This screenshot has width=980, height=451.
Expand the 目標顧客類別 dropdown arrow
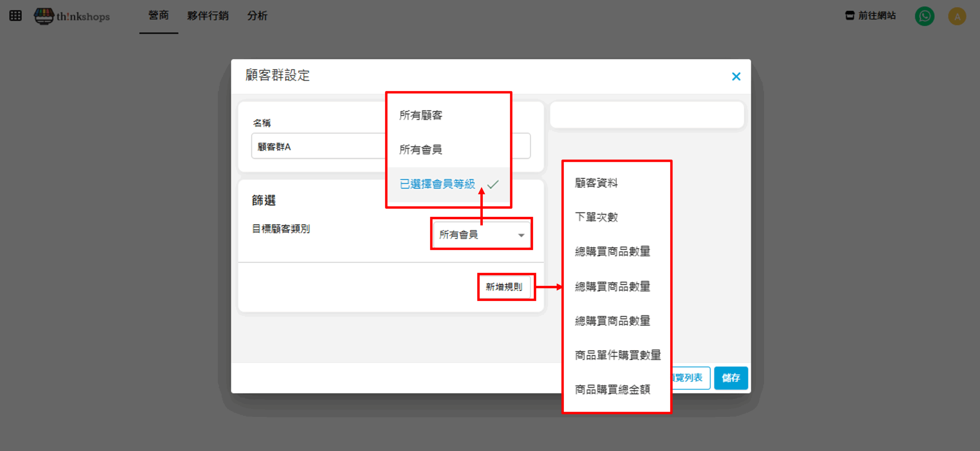click(x=521, y=235)
